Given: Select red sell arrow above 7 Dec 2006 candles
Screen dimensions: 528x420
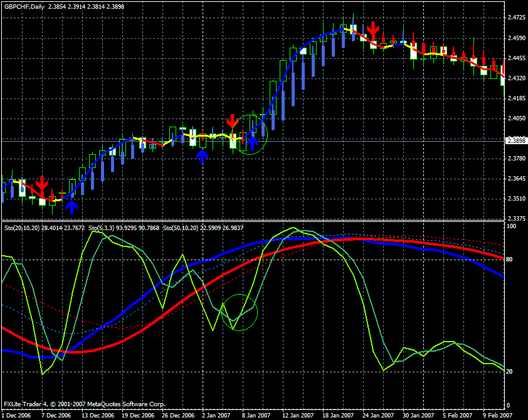Looking at the screenshot, I should [42, 183].
